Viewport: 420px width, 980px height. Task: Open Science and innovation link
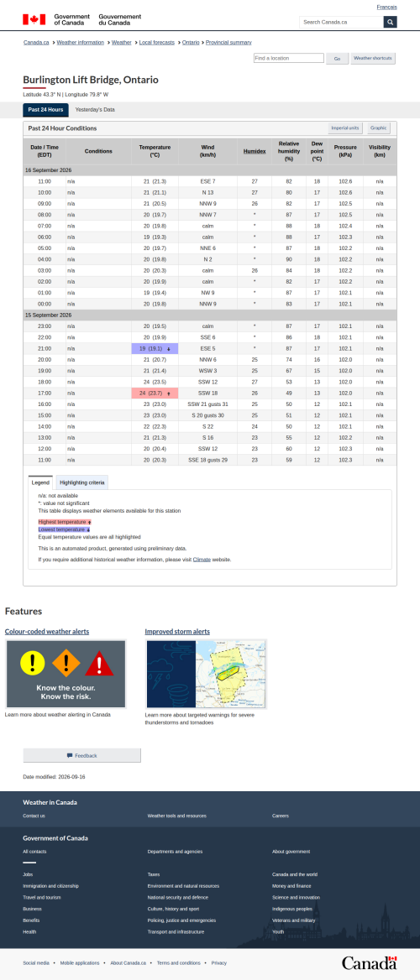click(x=296, y=897)
